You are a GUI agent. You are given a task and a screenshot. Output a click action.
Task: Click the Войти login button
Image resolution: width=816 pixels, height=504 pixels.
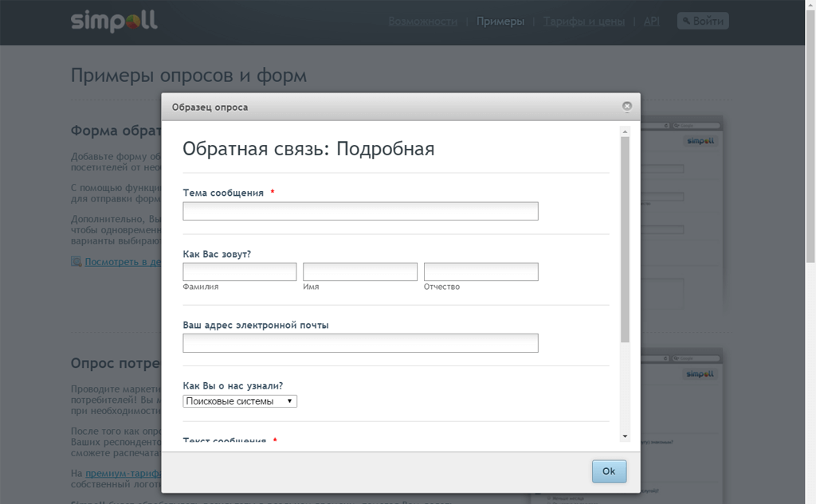tap(702, 21)
